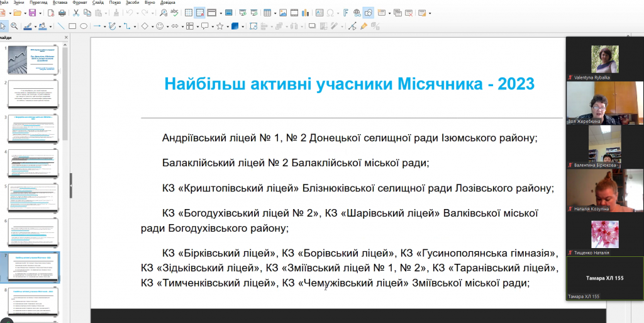The image size is (644, 323).
Task: Clone formatting with the paintbrush icon
Action: pos(116,13)
